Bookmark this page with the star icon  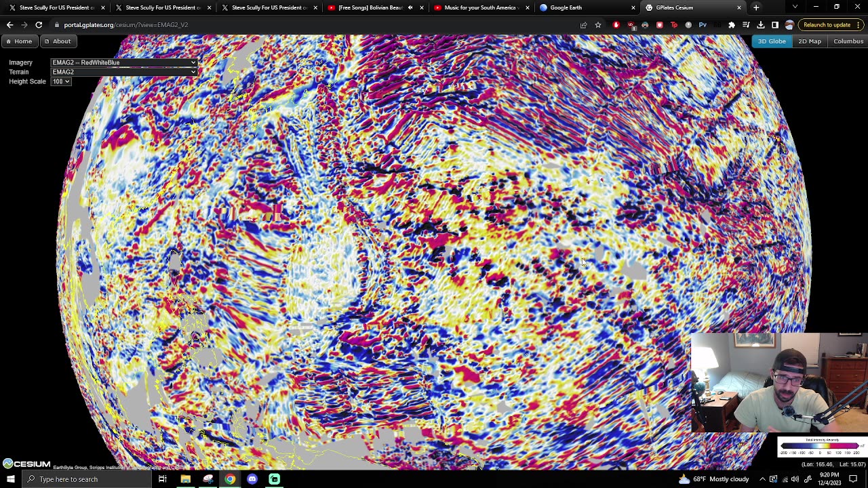click(x=598, y=25)
